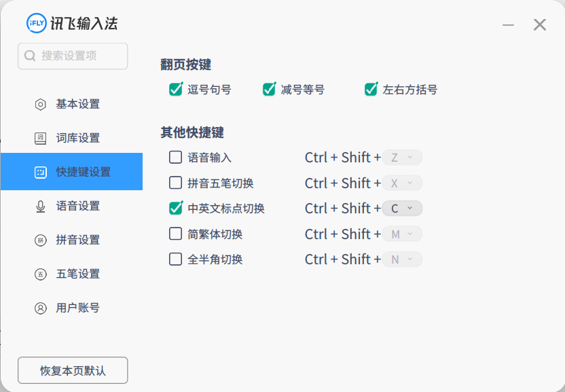
Task: Click the 恢复本页默认 button
Action: pyautogui.click(x=73, y=370)
